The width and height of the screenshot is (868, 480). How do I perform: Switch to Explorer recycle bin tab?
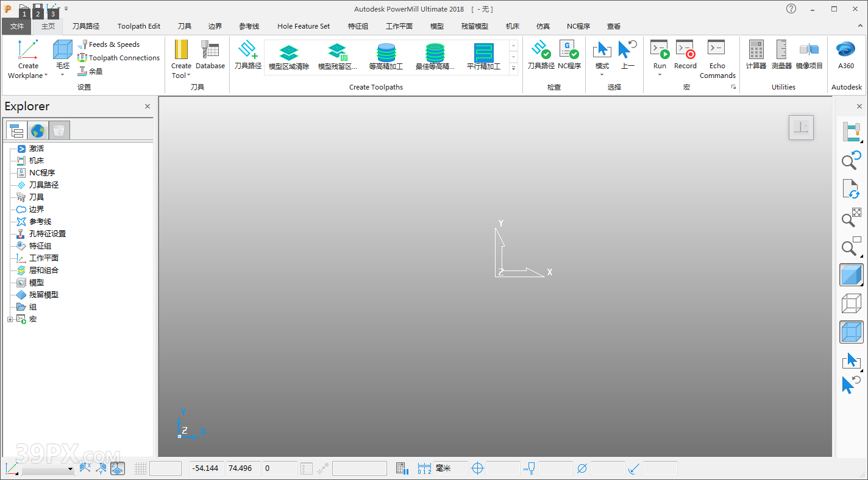click(59, 130)
